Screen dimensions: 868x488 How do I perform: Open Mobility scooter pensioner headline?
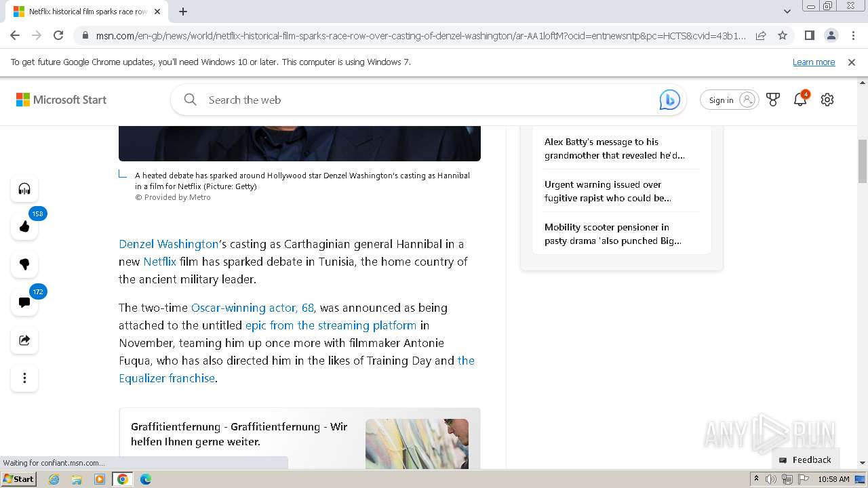pyautogui.click(x=613, y=234)
